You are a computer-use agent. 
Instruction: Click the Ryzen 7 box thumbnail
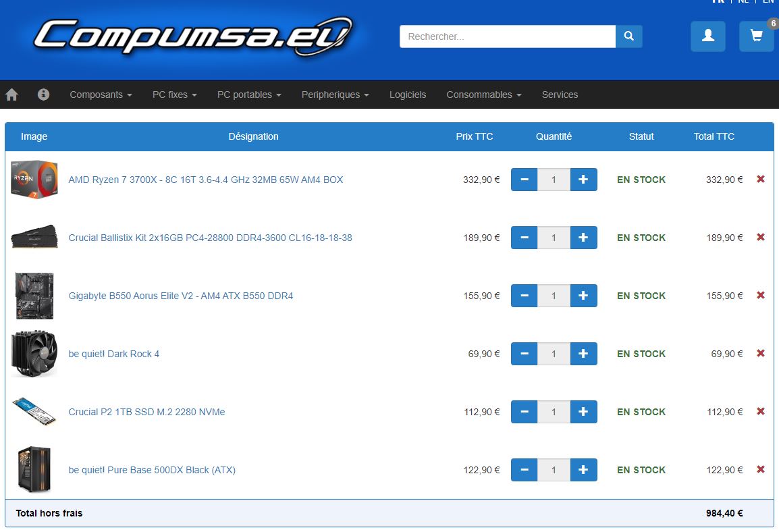coord(34,180)
